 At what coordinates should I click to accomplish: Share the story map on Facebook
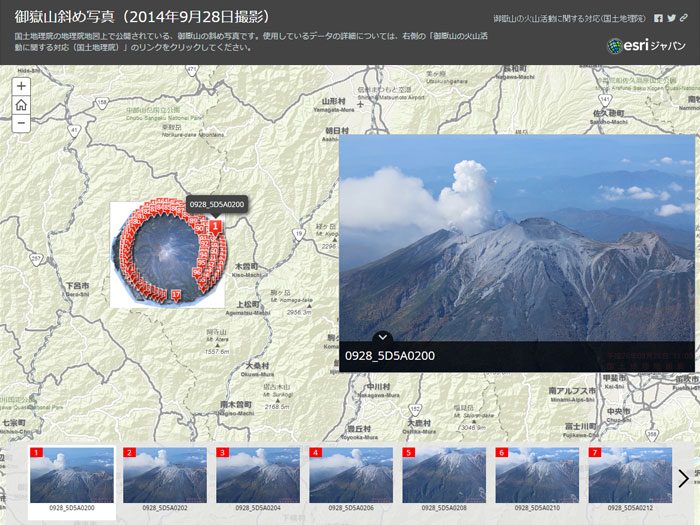(658, 18)
